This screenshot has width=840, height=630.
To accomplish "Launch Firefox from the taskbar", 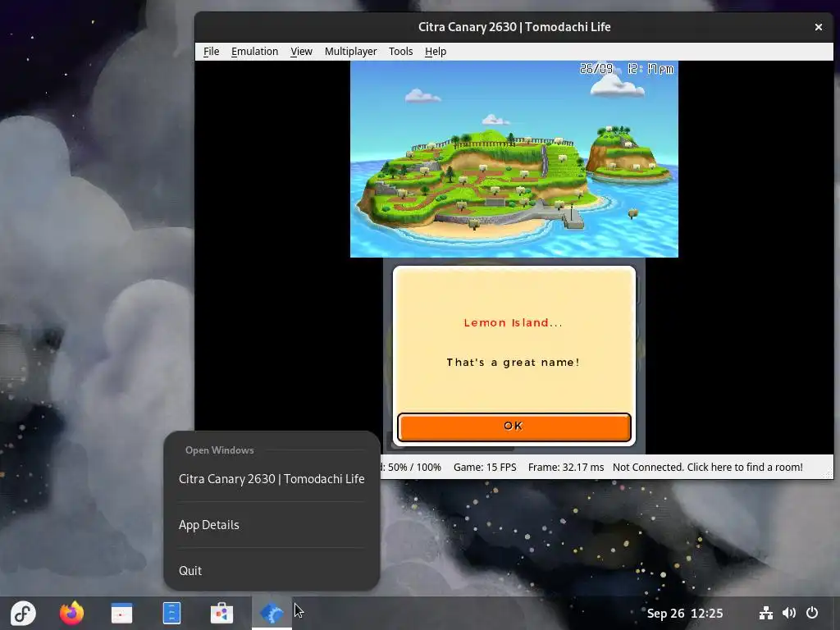I will tap(72, 613).
